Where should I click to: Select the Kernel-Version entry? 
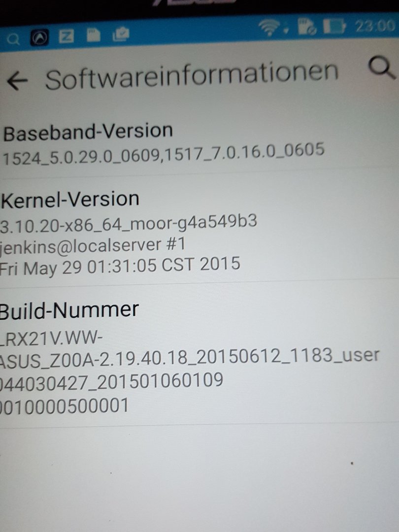click(x=199, y=231)
